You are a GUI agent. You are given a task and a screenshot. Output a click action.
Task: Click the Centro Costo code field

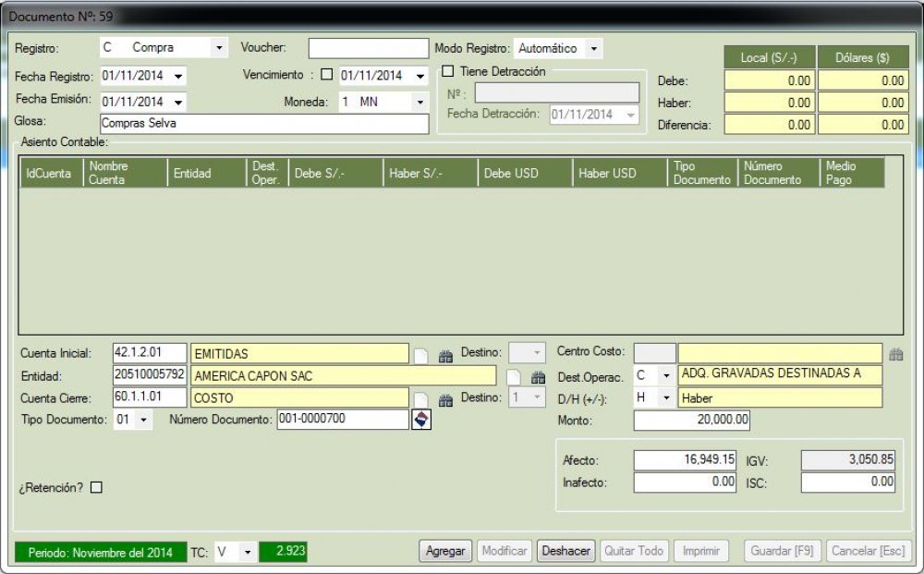(655, 353)
